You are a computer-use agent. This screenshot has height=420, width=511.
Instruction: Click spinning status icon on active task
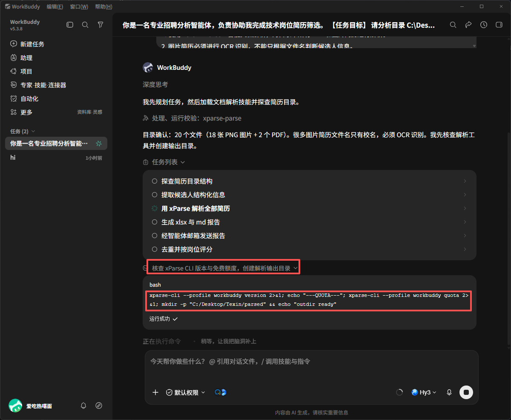(99, 144)
